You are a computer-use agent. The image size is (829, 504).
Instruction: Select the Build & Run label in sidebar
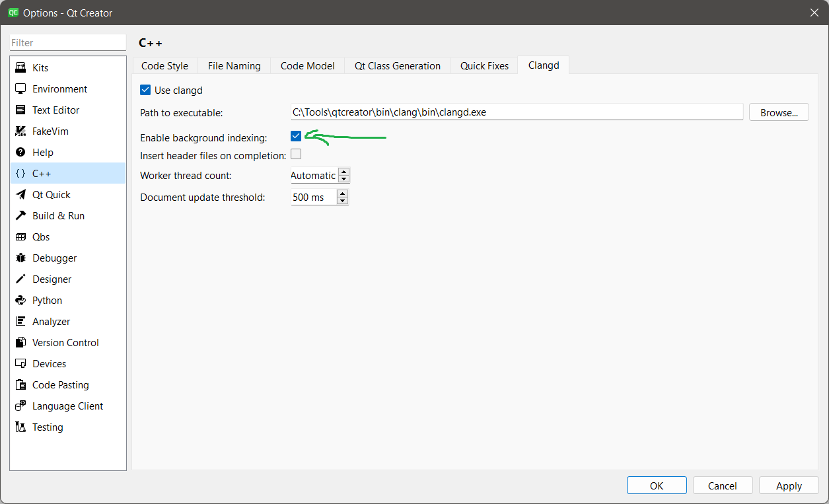tap(58, 216)
